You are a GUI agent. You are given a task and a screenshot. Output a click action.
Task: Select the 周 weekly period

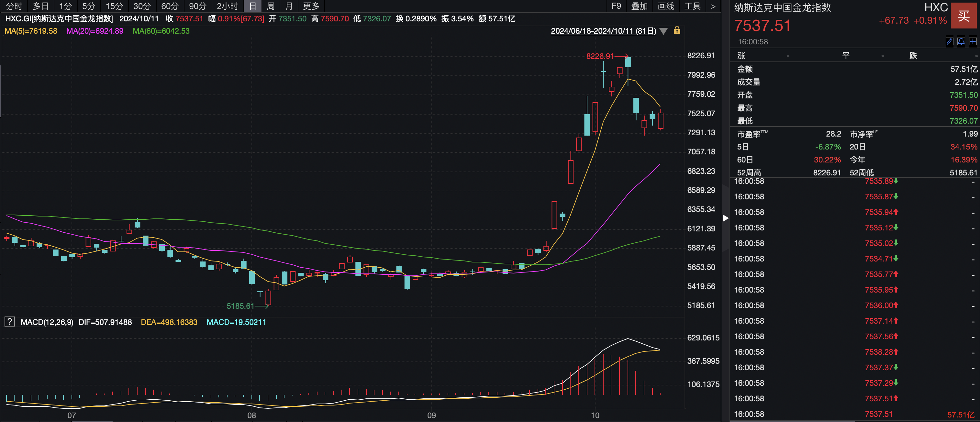coord(271,6)
